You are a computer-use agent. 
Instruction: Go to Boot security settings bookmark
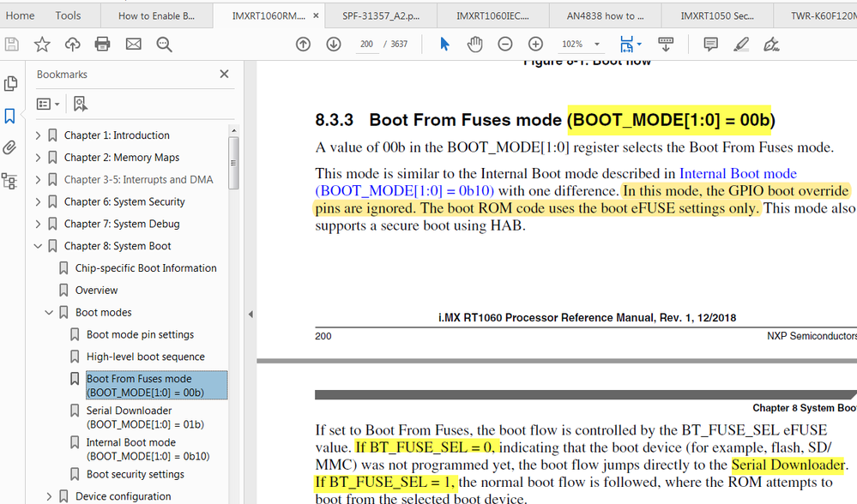135,475
